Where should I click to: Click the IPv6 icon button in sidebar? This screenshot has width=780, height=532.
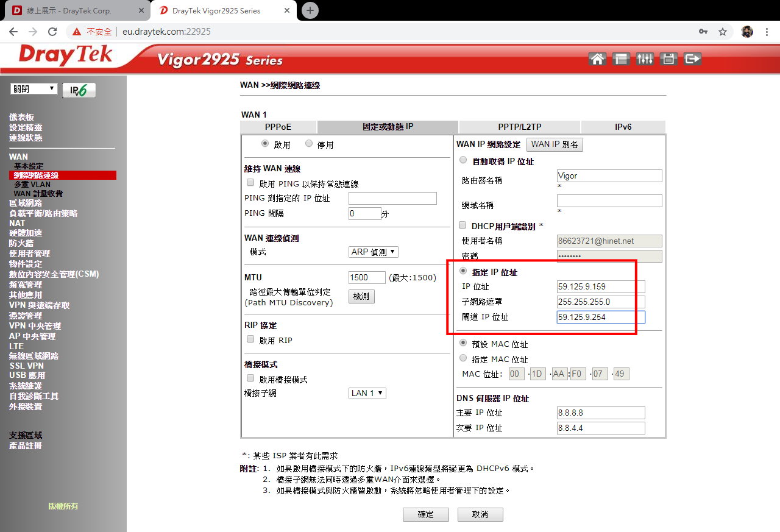click(79, 90)
